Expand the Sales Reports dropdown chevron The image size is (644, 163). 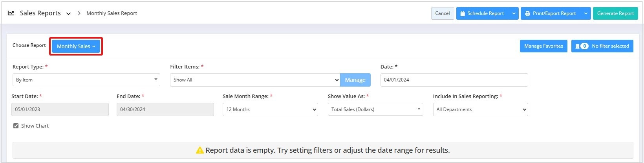click(68, 13)
